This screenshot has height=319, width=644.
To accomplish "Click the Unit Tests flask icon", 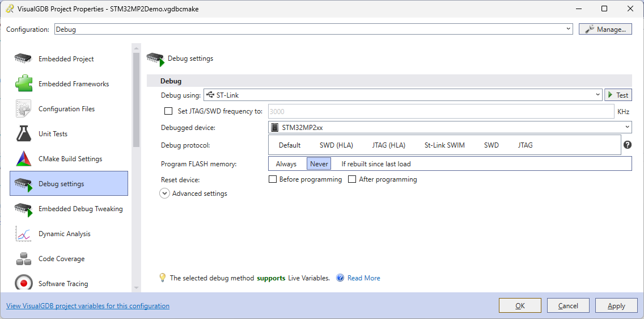I will click(24, 133).
